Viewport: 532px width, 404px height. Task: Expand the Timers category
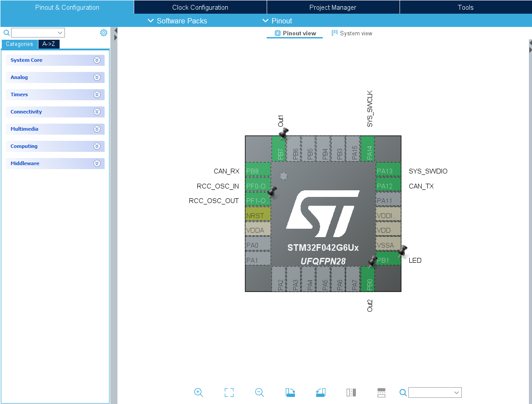coord(55,94)
